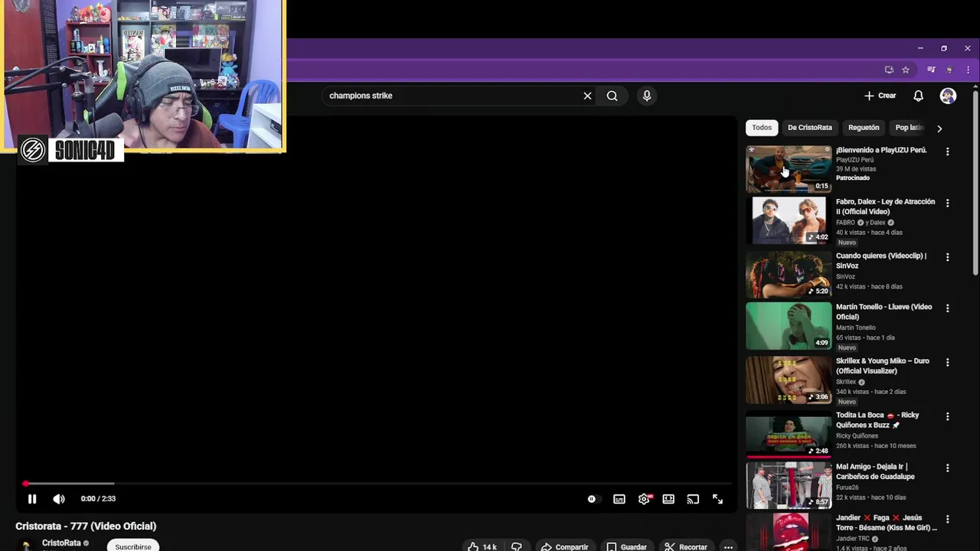Image resolution: width=980 pixels, height=551 pixels.
Task: Click the 'Martín Tonello' channel name
Action: pos(856,328)
